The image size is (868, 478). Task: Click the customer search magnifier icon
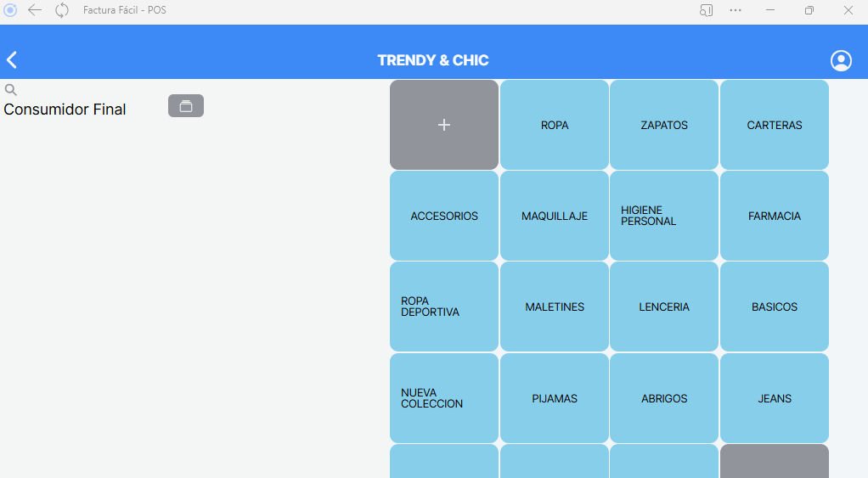(11, 90)
